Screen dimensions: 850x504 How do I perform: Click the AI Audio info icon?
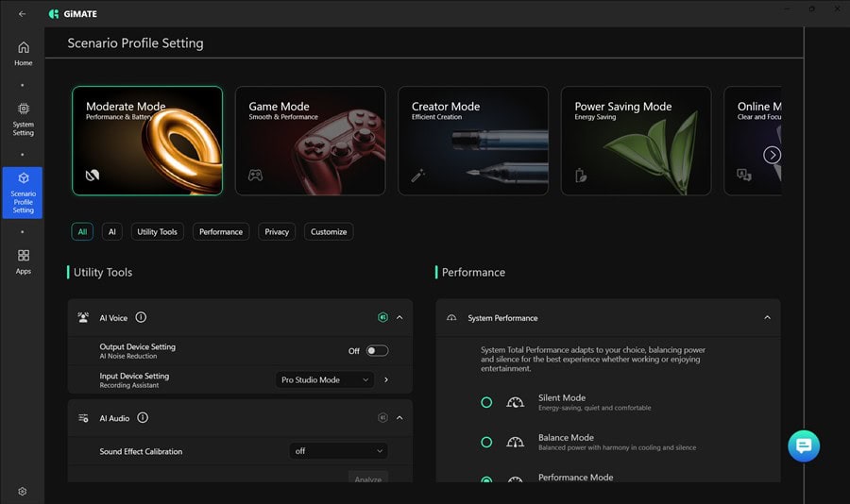tap(143, 417)
